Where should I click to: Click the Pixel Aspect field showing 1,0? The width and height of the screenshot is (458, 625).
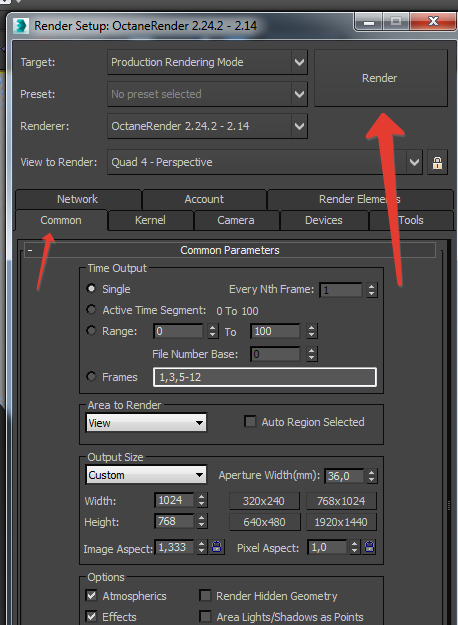click(327, 547)
